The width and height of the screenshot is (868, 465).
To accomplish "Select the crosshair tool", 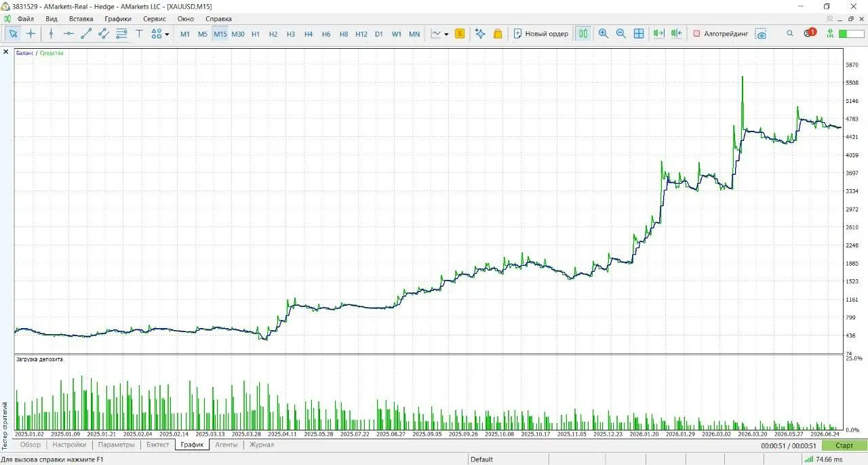I will click(31, 34).
